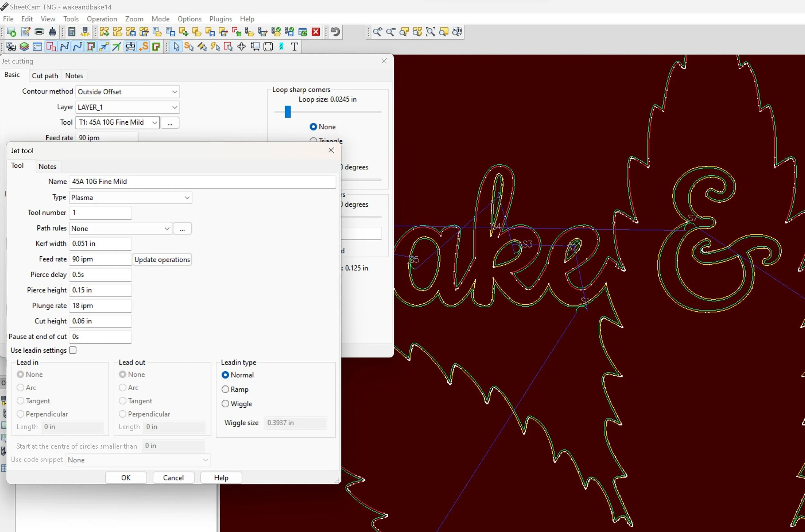Open the Path rules dropdown

pyautogui.click(x=120, y=228)
